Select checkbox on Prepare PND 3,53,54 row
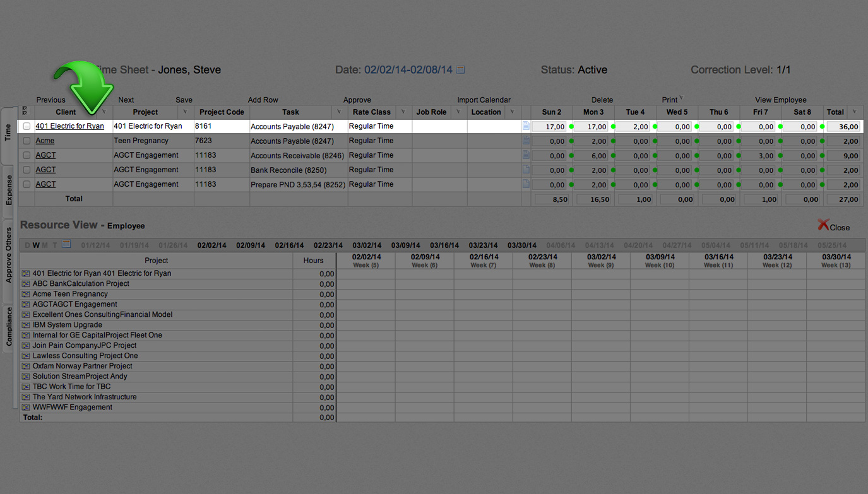This screenshot has width=868, height=494. tap(27, 184)
